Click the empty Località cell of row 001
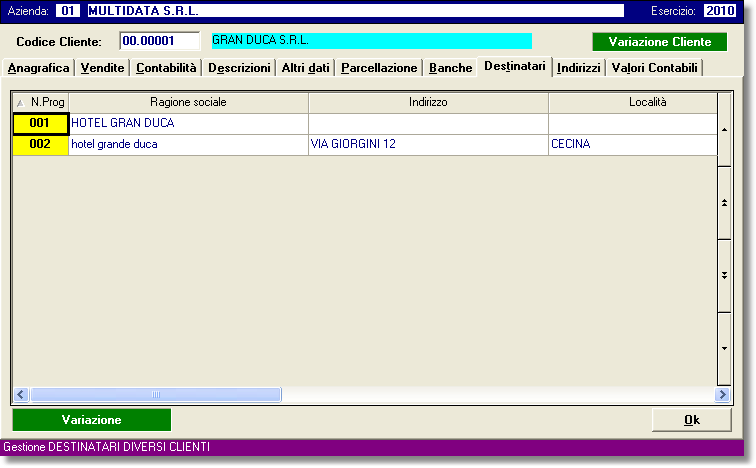Viewport: 756px width, 468px height. 633,123
